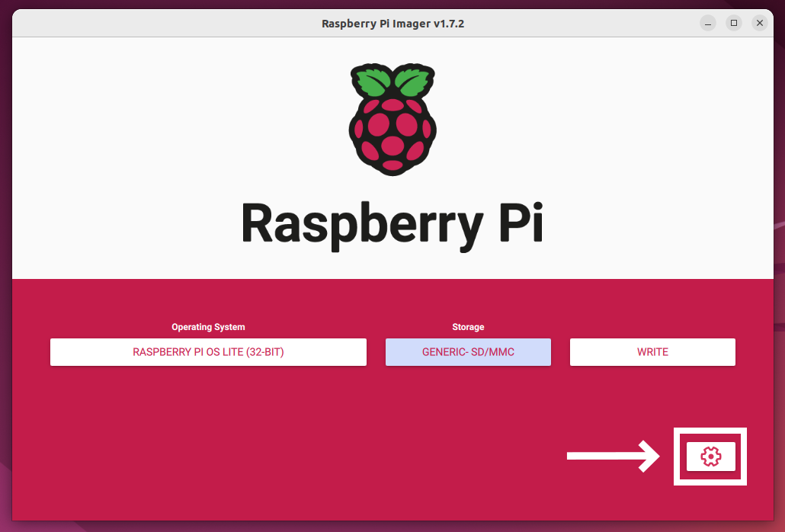
Task: Minimize the Raspberry Pi Imager window
Action: [708, 23]
